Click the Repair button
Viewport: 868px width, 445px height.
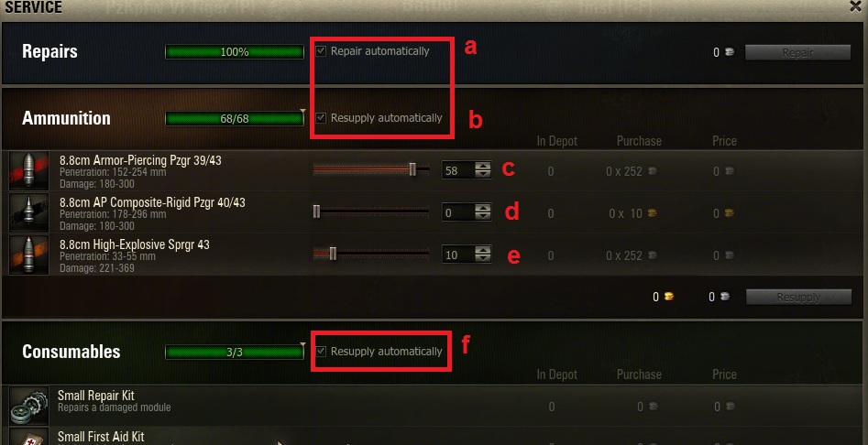pyautogui.click(x=797, y=52)
